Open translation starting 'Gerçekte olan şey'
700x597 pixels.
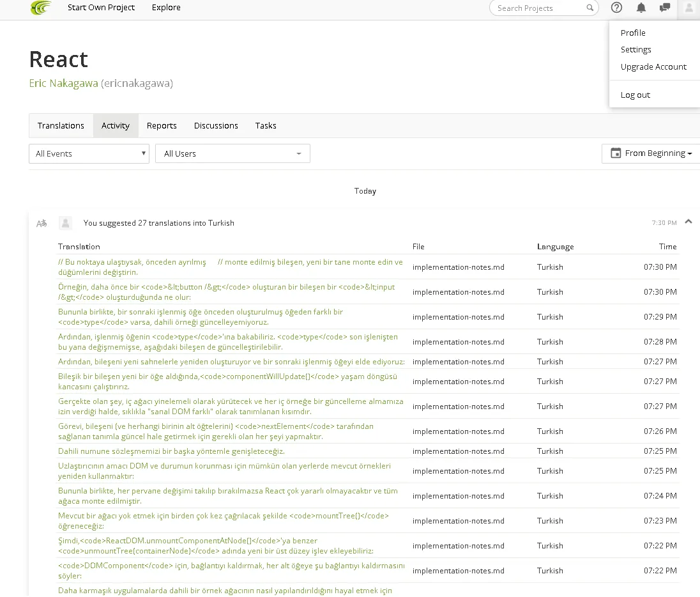point(231,407)
